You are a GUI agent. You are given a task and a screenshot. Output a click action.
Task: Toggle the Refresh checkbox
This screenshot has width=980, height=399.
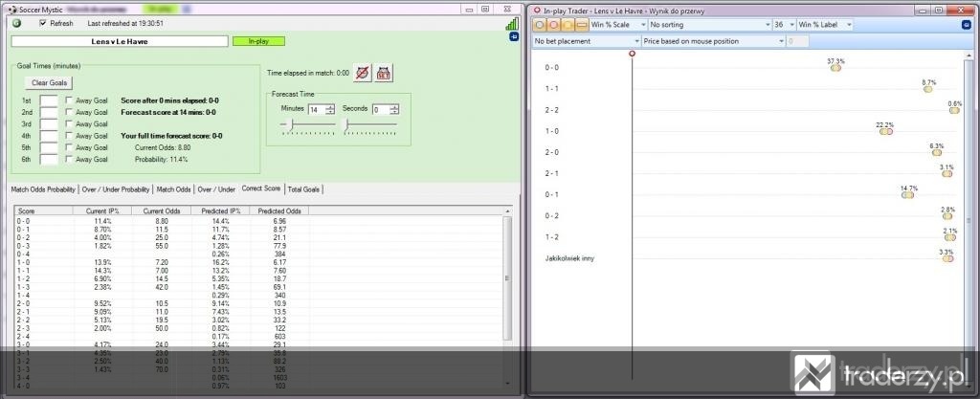(x=42, y=23)
